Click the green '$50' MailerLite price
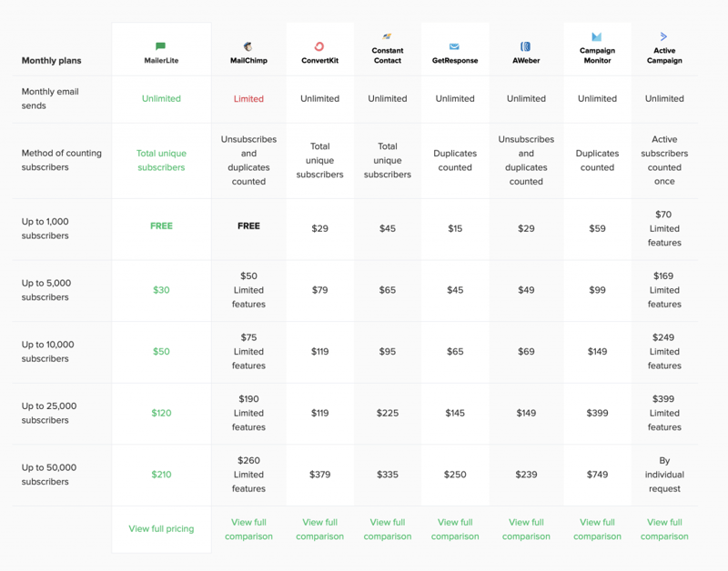Image resolution: width=728 pixels, height=571 pixels. [x=161, y=352]
